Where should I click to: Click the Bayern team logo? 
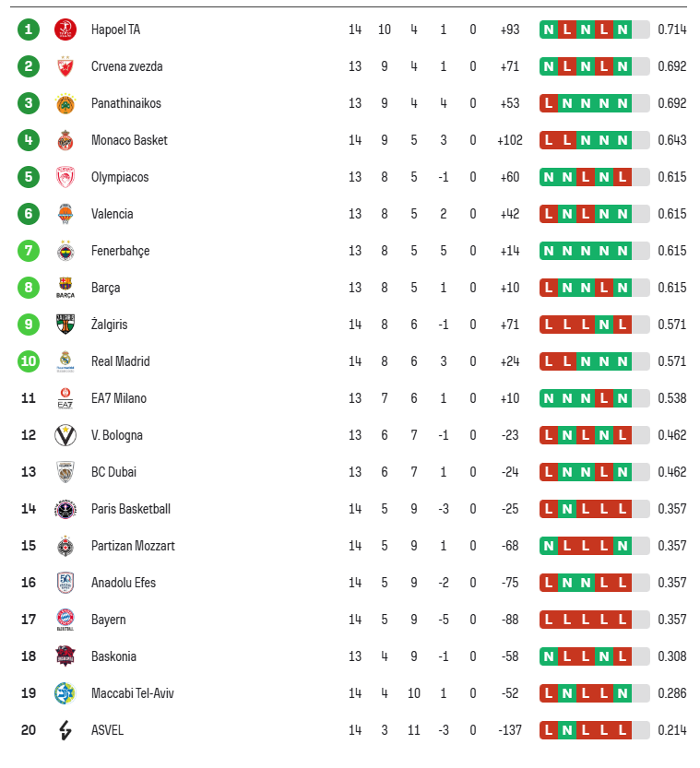[x=65, y=620]
